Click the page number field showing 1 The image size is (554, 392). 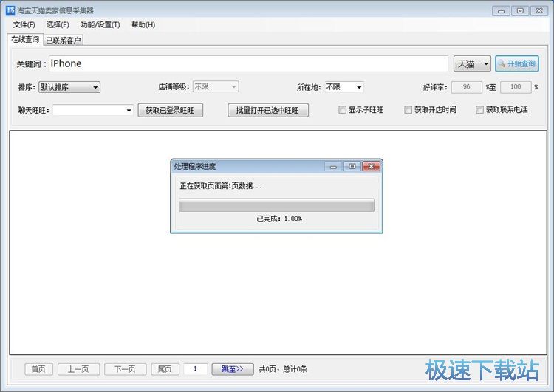[196, 369]
